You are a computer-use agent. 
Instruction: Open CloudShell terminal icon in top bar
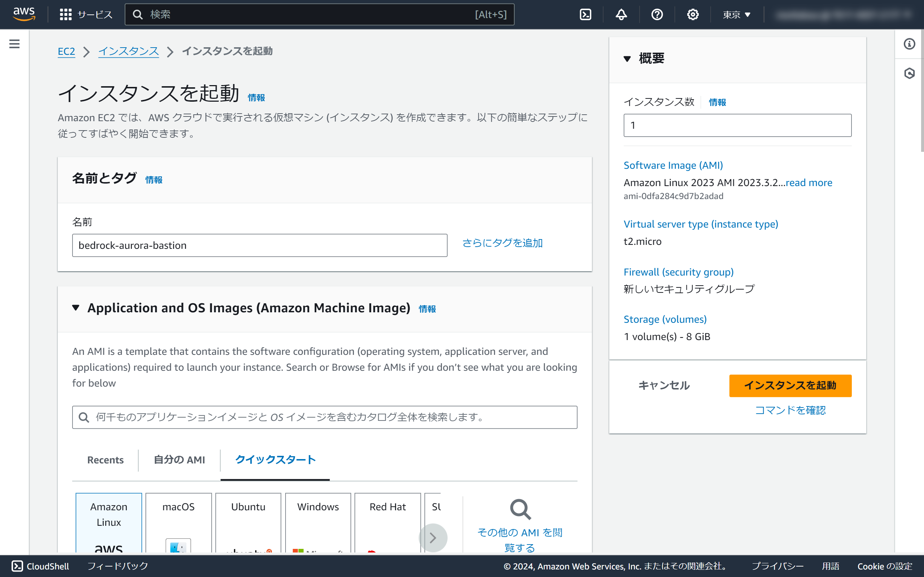585,14
